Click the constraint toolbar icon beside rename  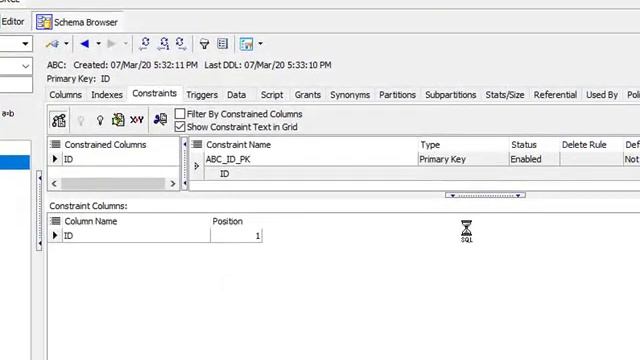click(x=160, y=120)
